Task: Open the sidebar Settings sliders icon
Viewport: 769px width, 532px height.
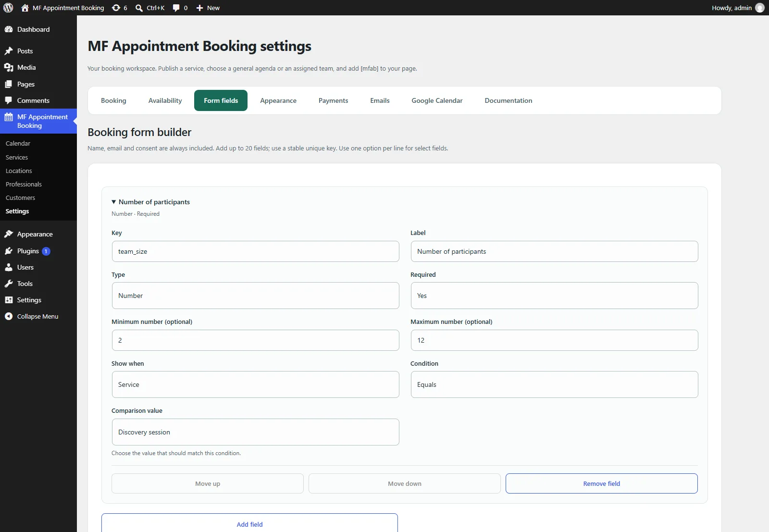Action: click(x=9, y=300)
